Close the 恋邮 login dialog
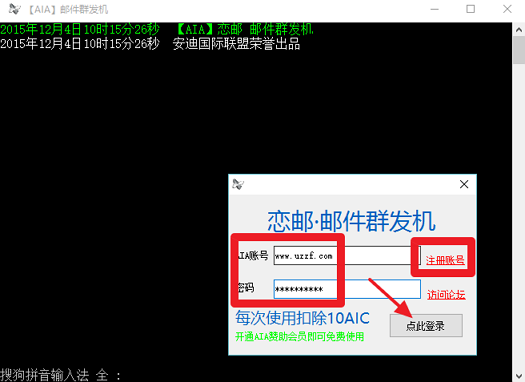 [x=464, y=184]
